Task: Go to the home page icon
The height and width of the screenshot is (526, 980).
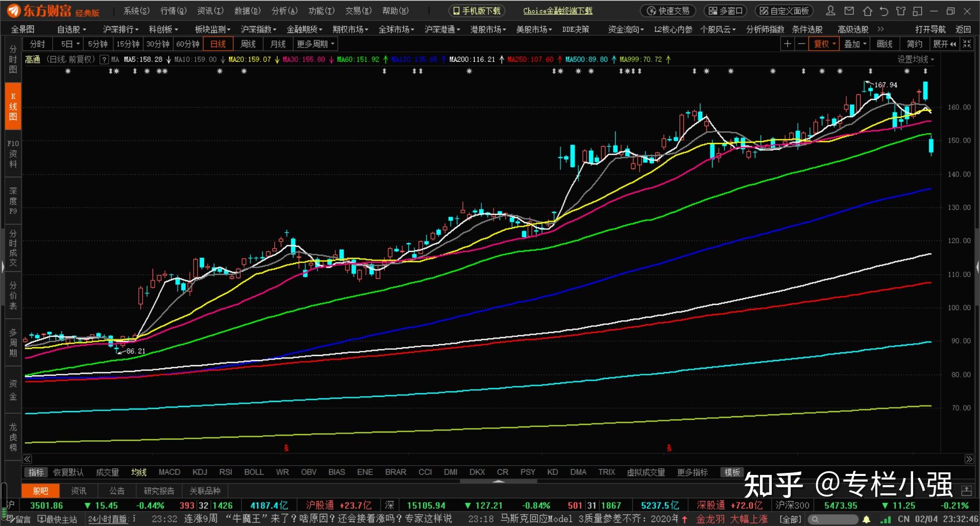Action: tap(867, 11)
